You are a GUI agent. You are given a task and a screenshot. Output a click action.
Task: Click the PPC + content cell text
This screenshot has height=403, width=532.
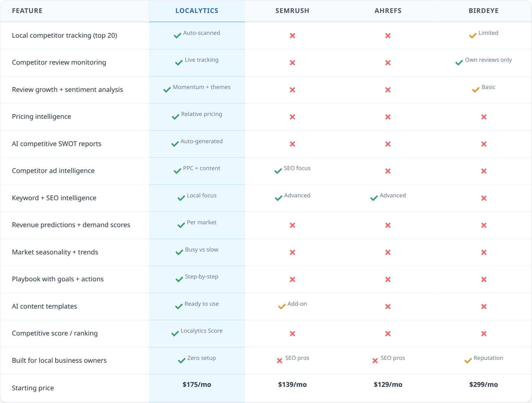(202, 168)
